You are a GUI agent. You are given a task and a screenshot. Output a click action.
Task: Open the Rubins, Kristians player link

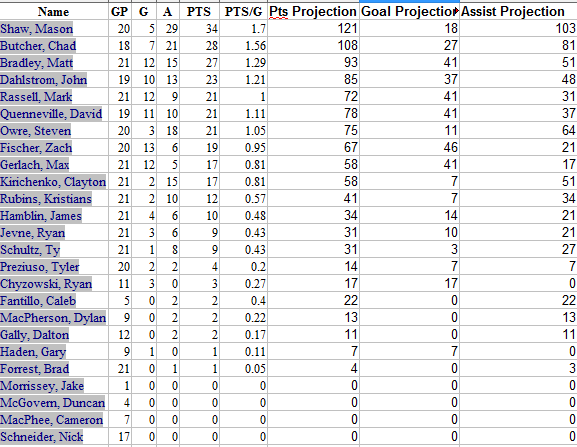pos(46,199)
